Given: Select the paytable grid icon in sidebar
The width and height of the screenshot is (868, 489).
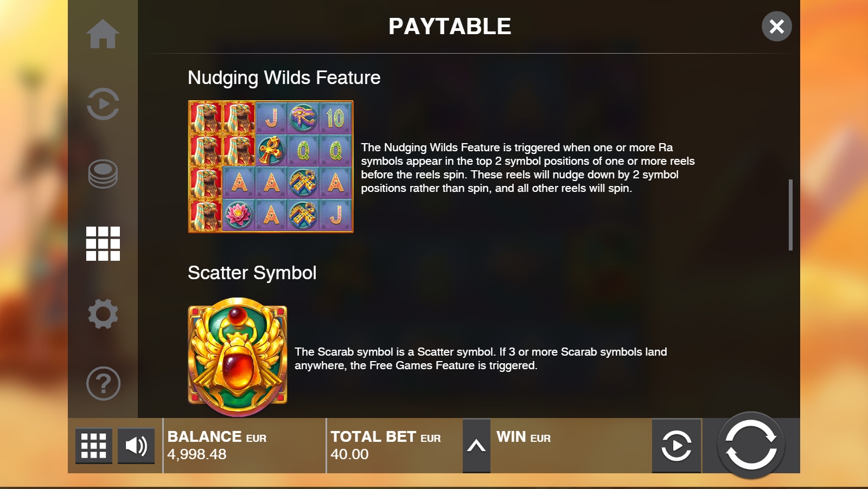Looking at the screenshot, I should [103, 243].
